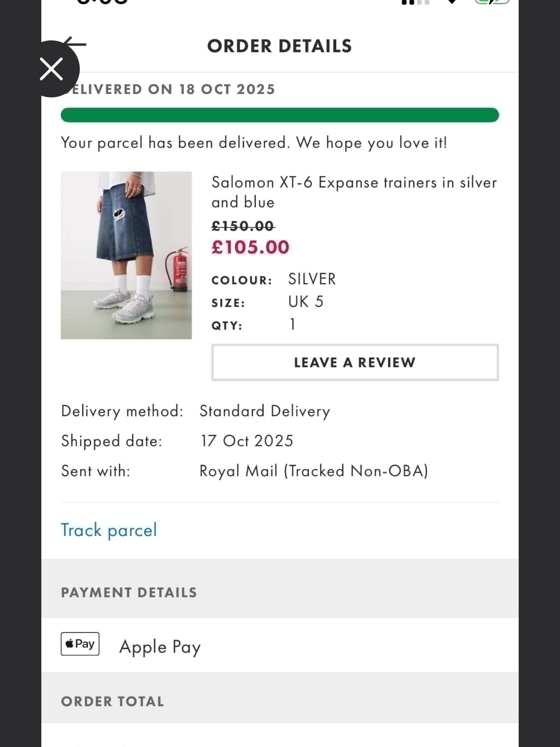Tap the Apple Pay payment method label
The height and width of the screenshot is (747, 560).
[160, 647]
